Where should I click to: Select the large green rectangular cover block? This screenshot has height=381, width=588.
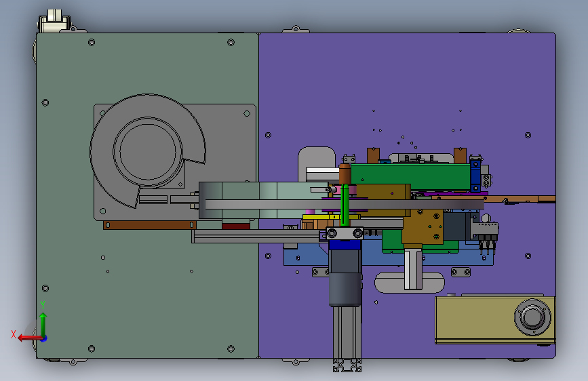click(x=410, y=177)
